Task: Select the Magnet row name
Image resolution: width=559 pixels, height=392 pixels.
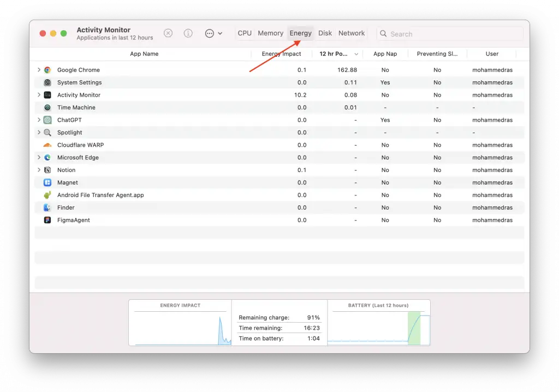Action: [67, 182]
